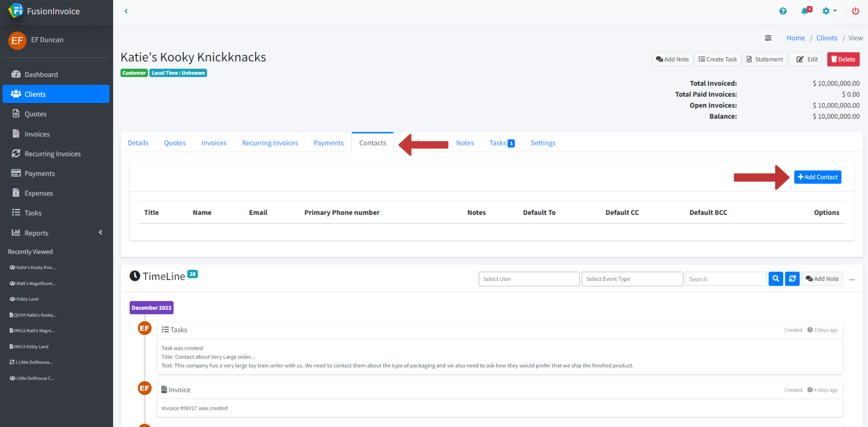Open the Select User dropdown
868x427 pixels.
(x=529, y=279)
